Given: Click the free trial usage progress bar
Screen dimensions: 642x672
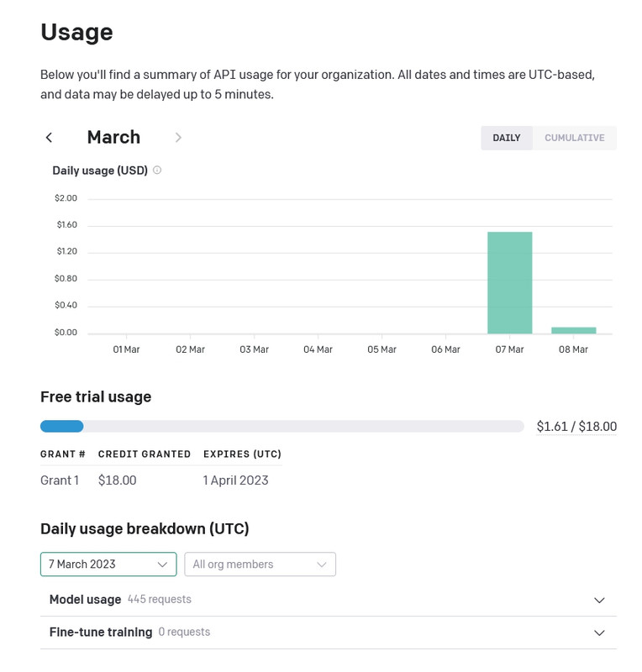Looking at the screenshot, I should pyautogui.click(x=282, y=427).
